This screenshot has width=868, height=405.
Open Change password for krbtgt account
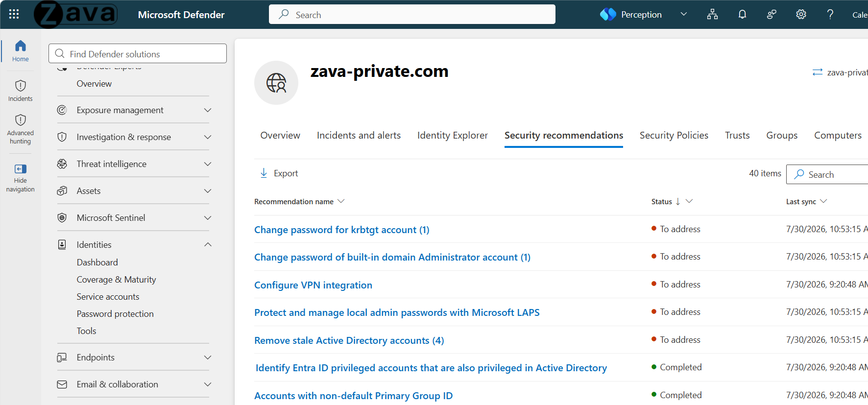341,230
